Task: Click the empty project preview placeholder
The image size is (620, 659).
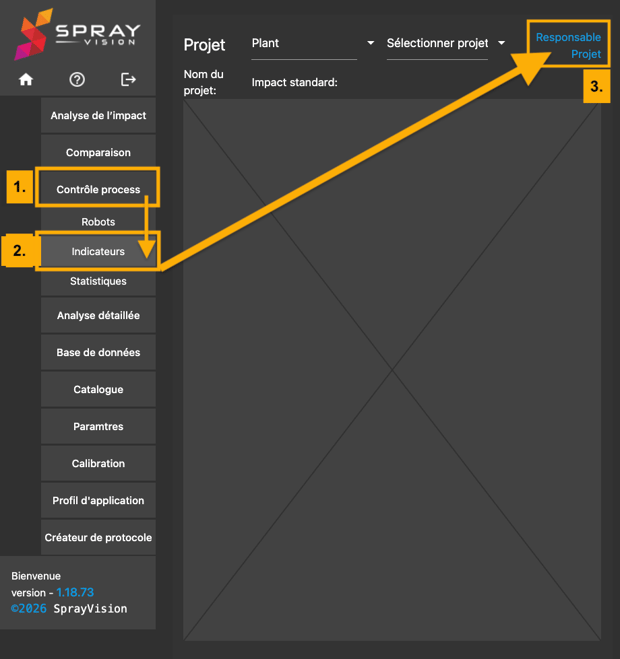Action: [x=392, y=370]
